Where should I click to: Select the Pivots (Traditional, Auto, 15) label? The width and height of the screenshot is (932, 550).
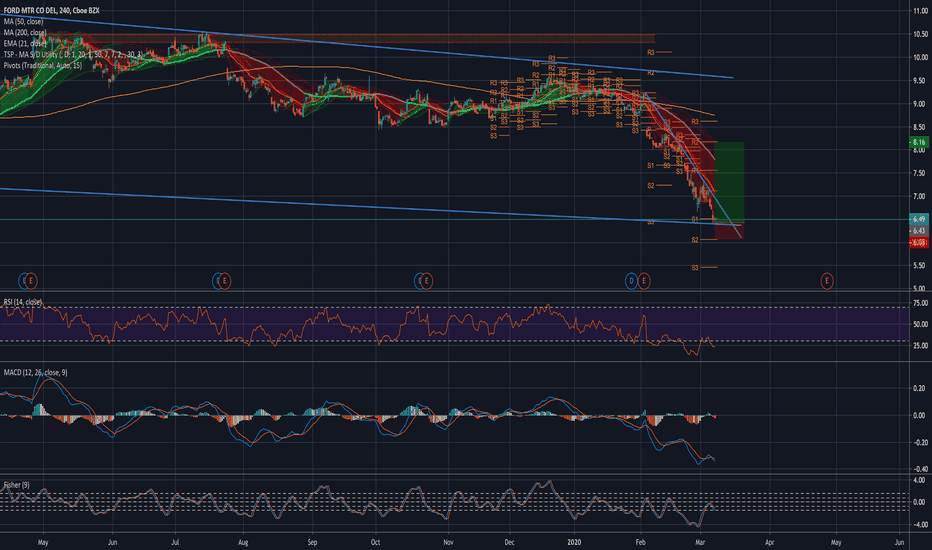coord(43,65)
